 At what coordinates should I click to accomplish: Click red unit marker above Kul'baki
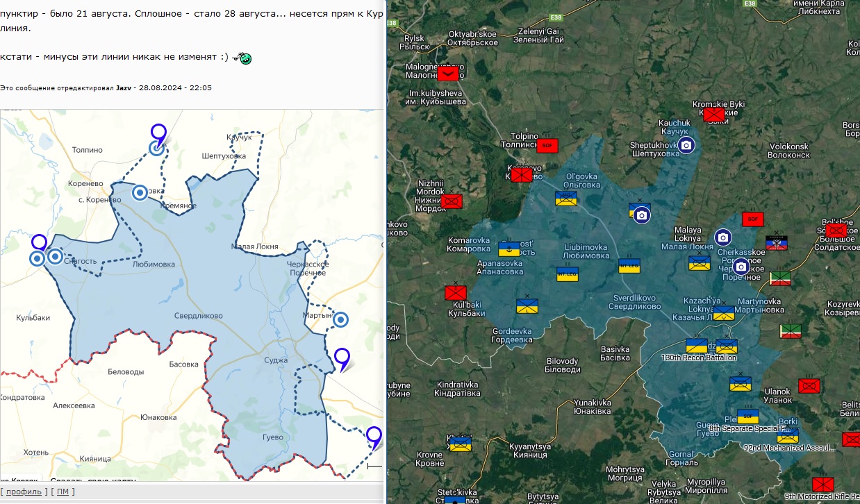coord(455,292)
